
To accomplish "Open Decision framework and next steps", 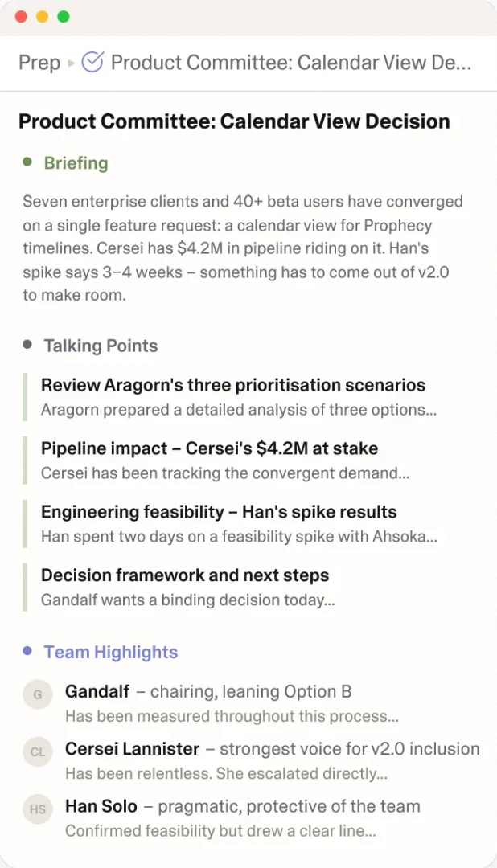I will [185, 575].
